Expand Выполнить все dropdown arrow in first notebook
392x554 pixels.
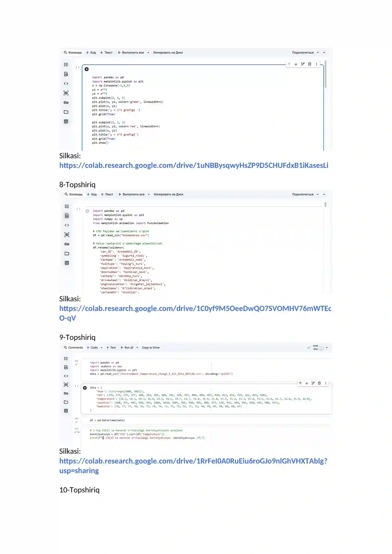148,53
